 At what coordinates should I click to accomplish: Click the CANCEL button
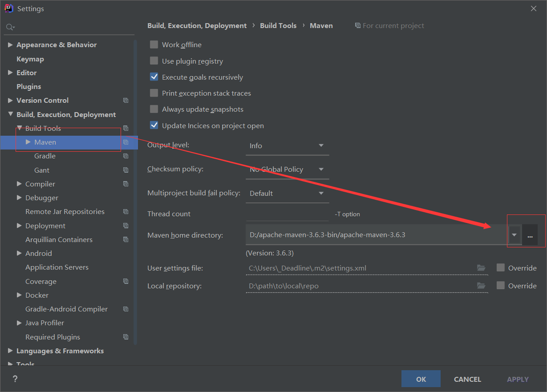click(467, 379)
